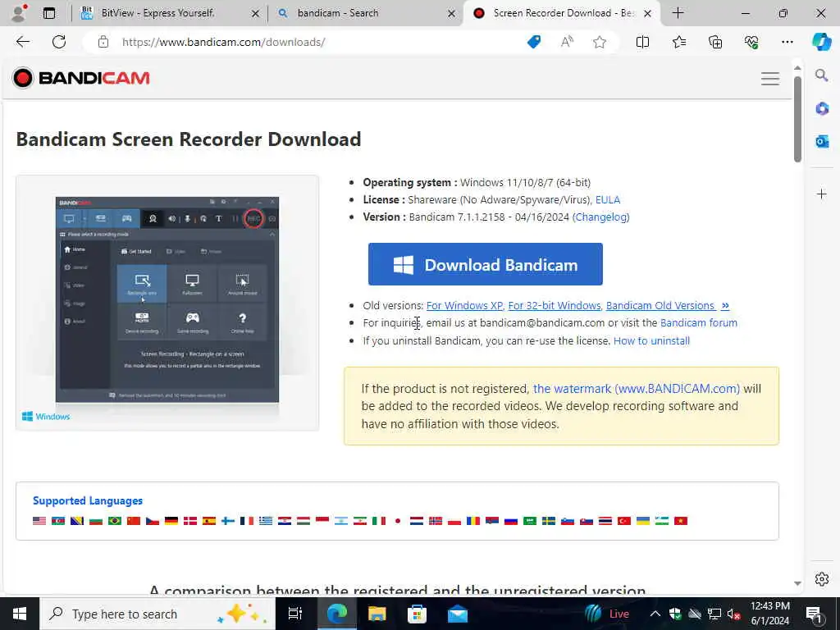Click the taskbar search box
Viewport: 840px width, 630px height.
coord(157,614)
